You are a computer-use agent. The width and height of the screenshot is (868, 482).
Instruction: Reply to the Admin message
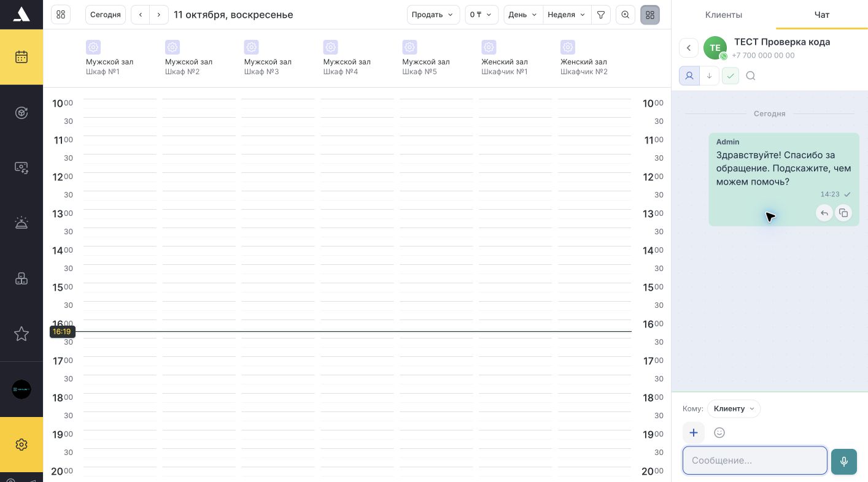pyautogui.click(x=824, y=213)
